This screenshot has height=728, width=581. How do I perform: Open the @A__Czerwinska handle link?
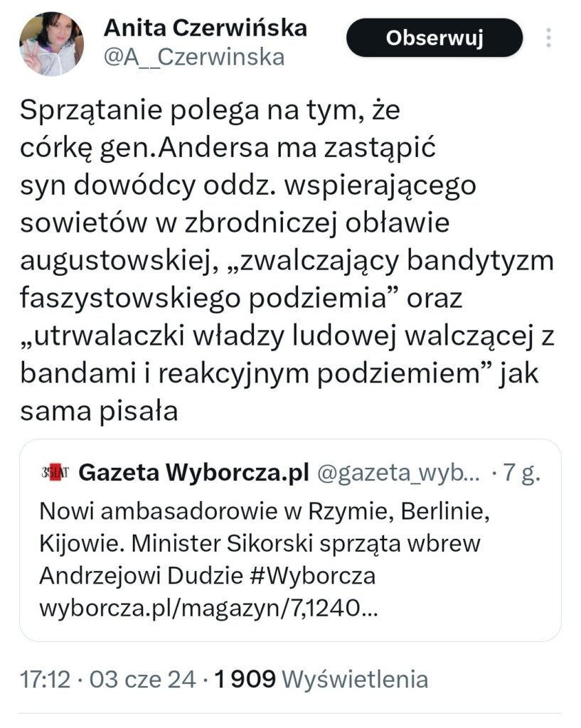(x=194, y=57)
